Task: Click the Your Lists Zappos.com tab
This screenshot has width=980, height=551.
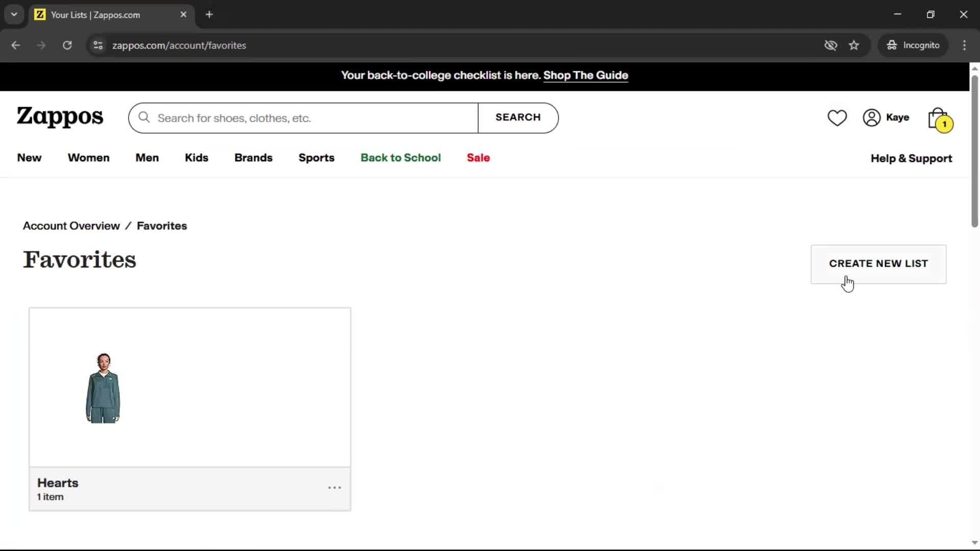Action: pos(111,15)
